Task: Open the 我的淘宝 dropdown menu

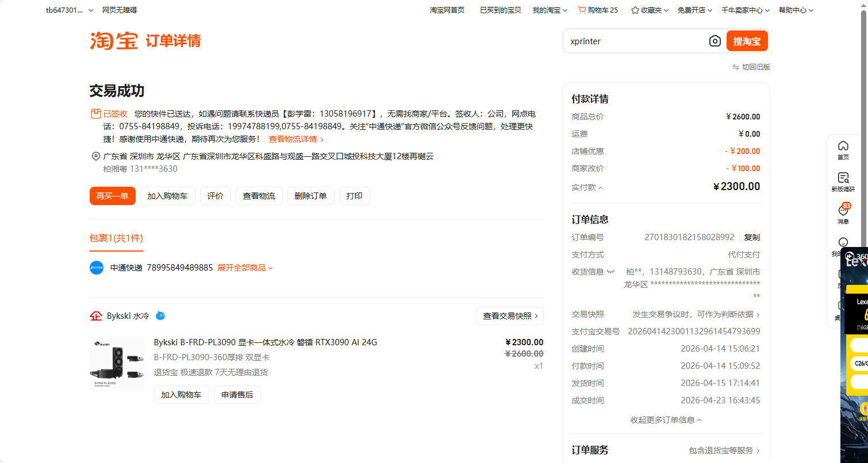Action: (550, 10)
